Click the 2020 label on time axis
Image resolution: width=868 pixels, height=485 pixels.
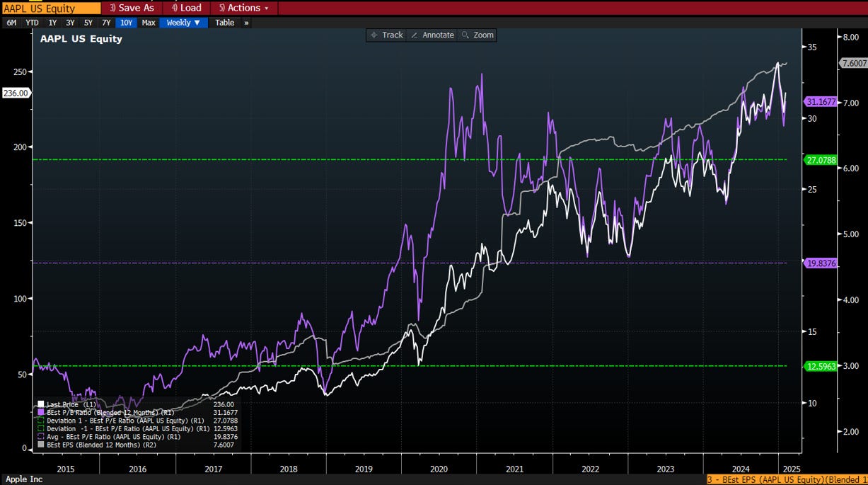439,469
